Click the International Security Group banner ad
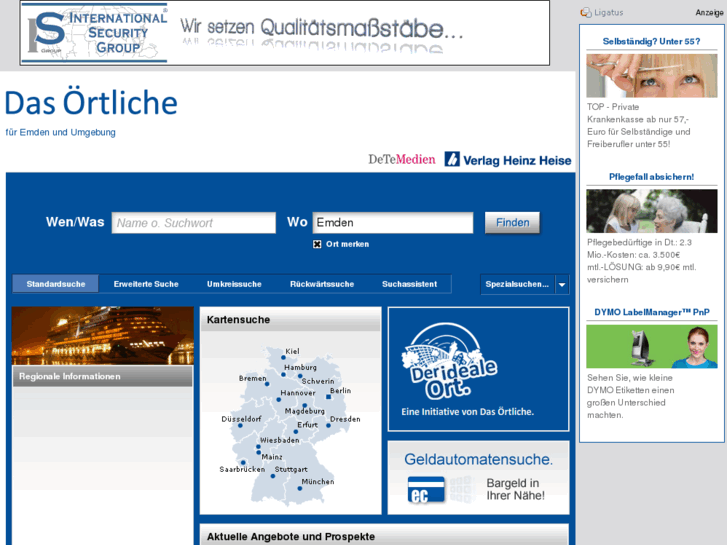Image resolution: width=727 pixels, height=545 pixels. 285,32
